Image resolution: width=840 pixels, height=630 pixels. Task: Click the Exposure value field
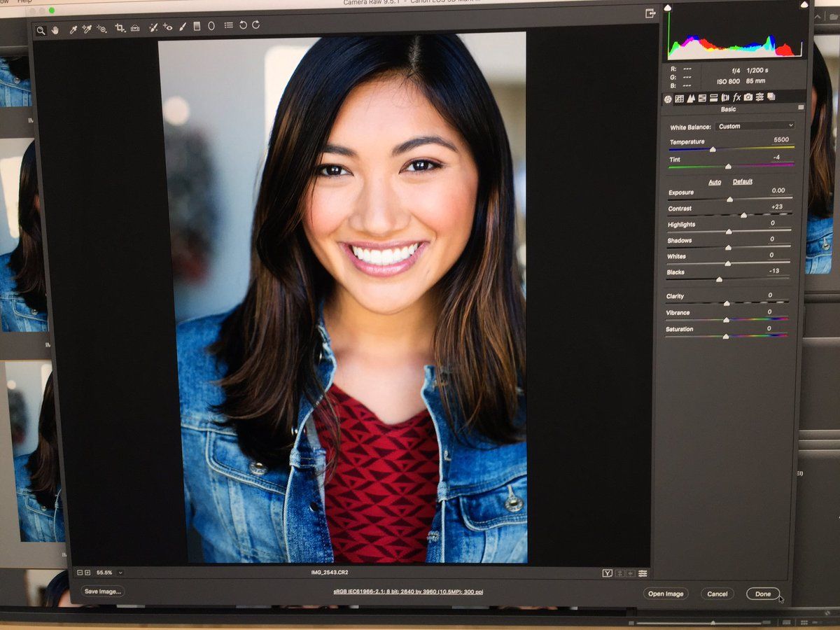[777, 190]
